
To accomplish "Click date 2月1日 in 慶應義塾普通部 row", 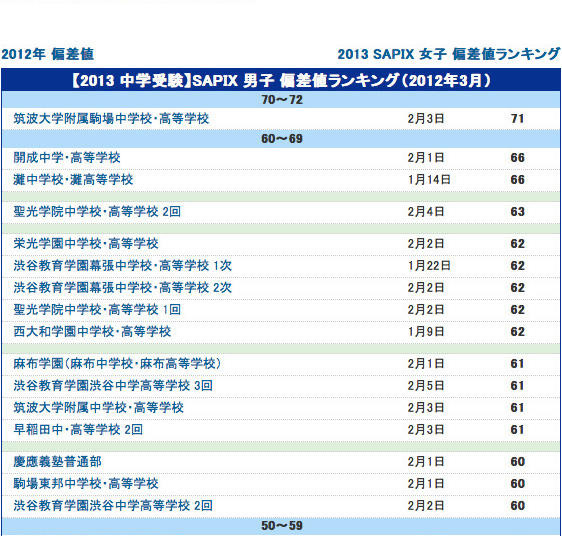I will [426, 462].
